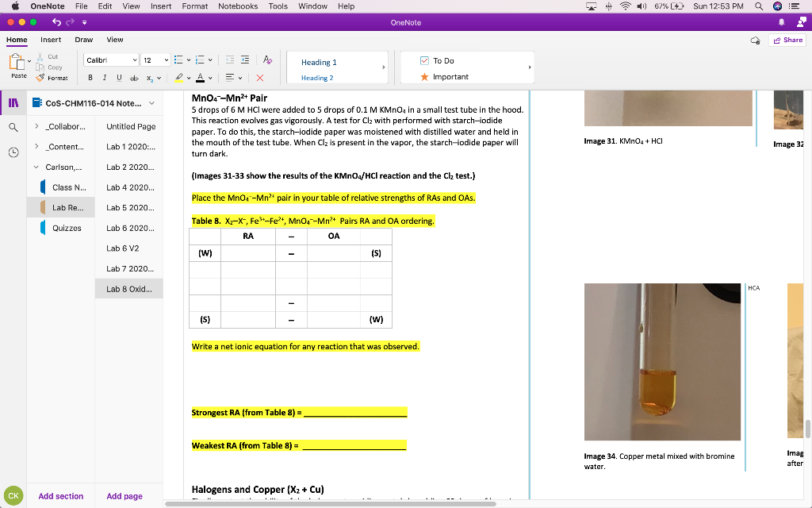Click the paragraph alignment icon

[x=230, y=78]
